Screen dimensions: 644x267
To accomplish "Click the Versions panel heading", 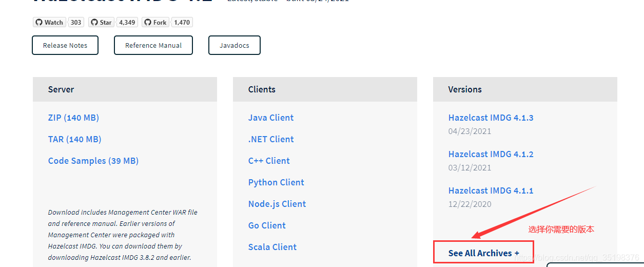I will [465, 89].
